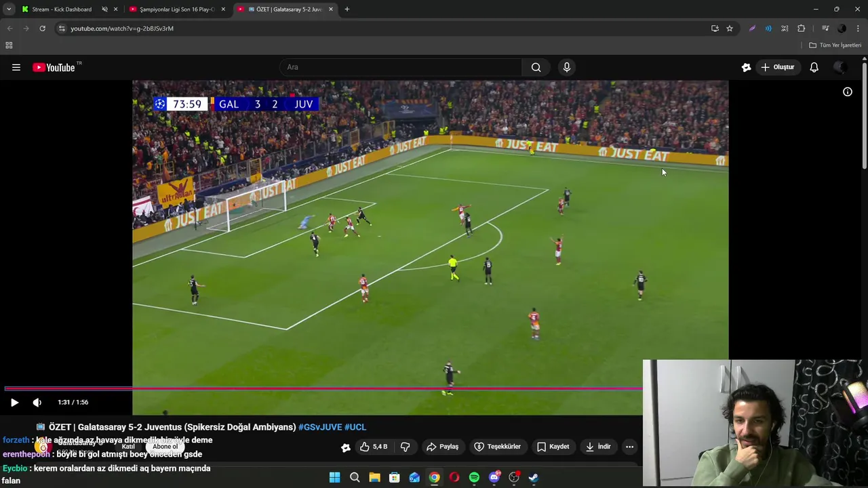Open the three-dot more actions menu
This screenshot has width=868, height=488.
(x=629, y=447)
